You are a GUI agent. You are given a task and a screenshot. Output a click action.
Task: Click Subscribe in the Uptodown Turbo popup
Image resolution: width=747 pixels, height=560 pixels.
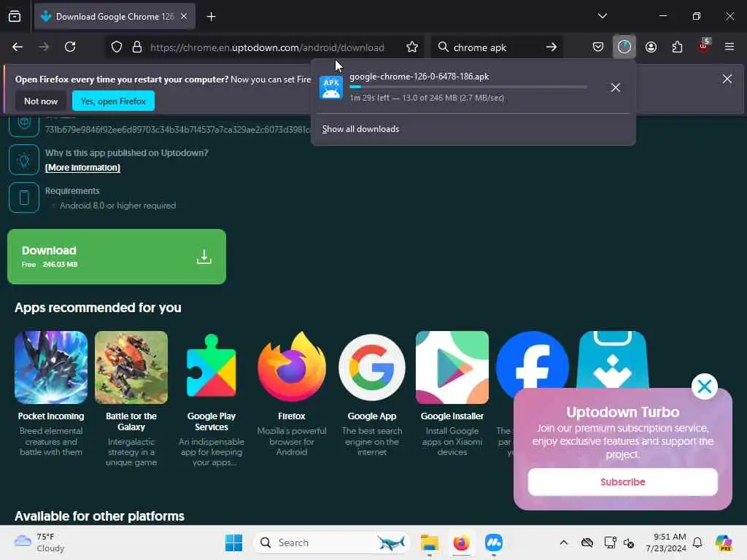623,482
